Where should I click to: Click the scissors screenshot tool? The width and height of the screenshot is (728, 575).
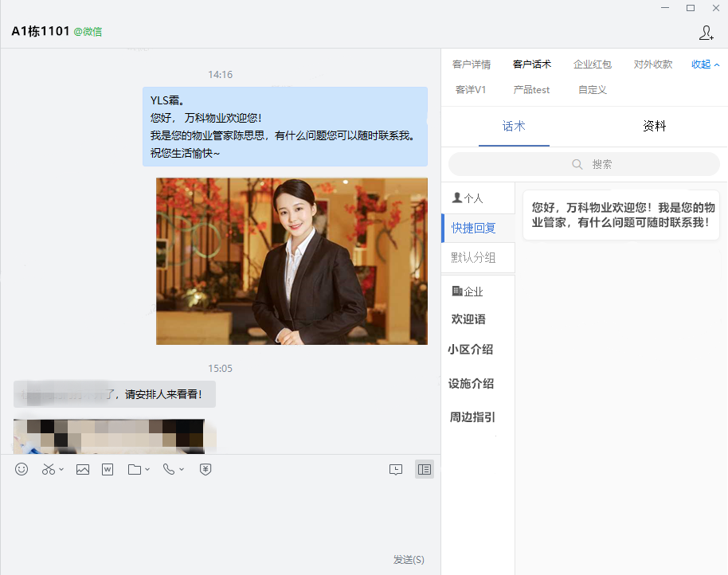(49, 469)
